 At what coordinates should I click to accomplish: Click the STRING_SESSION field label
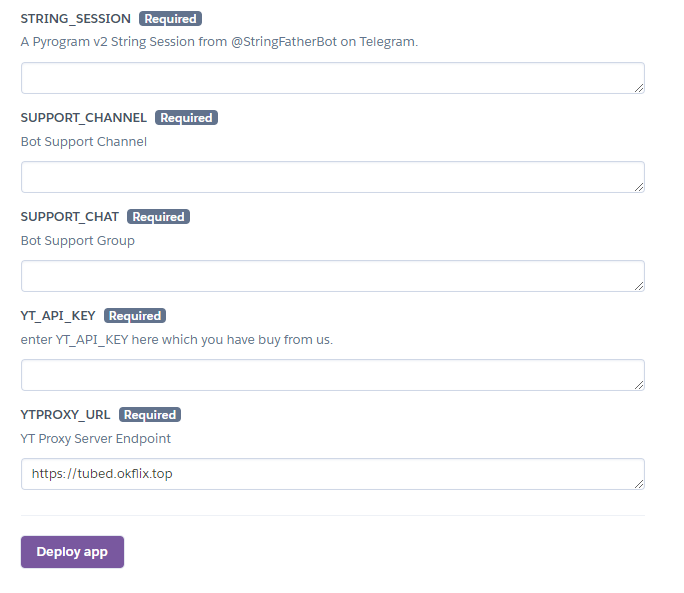[x=76, y=19]
